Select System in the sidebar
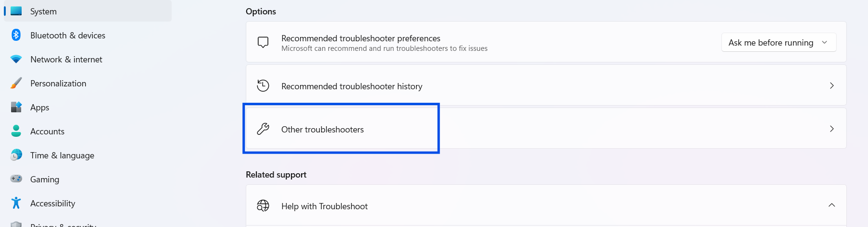Image resolution: width=868 pixels, height=227 pixels. coord(43,11)
